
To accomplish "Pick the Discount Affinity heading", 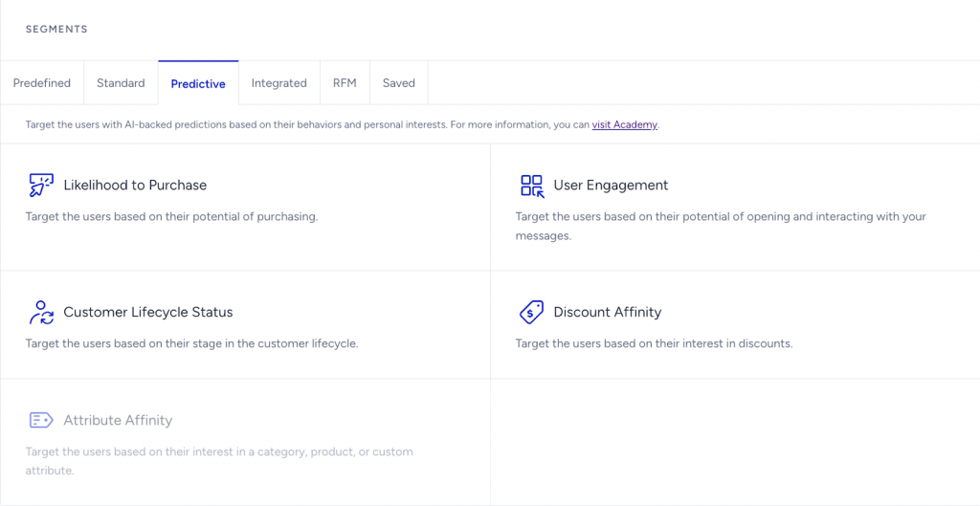I will tap(607, 312).
